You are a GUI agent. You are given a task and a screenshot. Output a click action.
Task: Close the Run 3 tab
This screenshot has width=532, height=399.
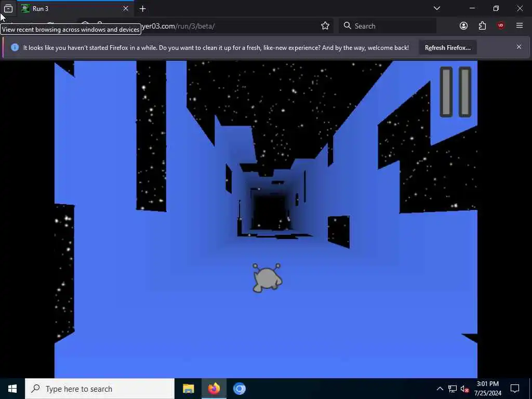pyautogui.click(x=126, y=8)
